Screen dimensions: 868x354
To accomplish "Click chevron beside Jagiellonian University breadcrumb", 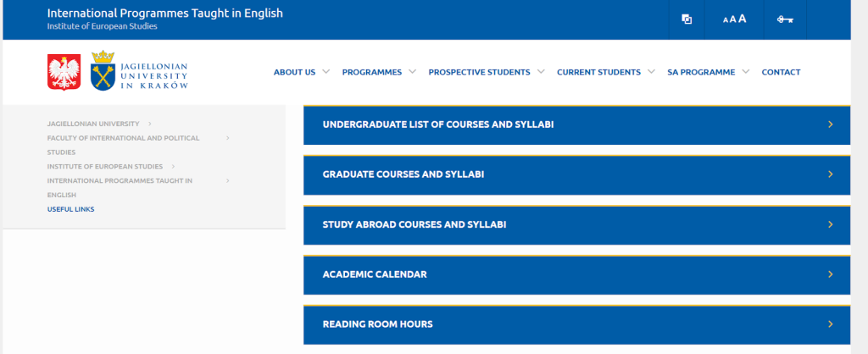I will coord(150,124).
